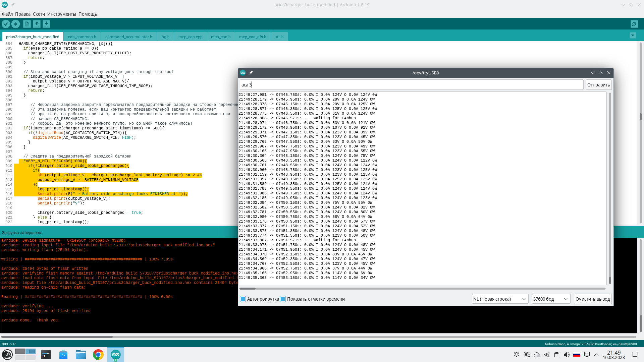
Task: Expand the tab list dropdown arrow
Action: (633, 36)
